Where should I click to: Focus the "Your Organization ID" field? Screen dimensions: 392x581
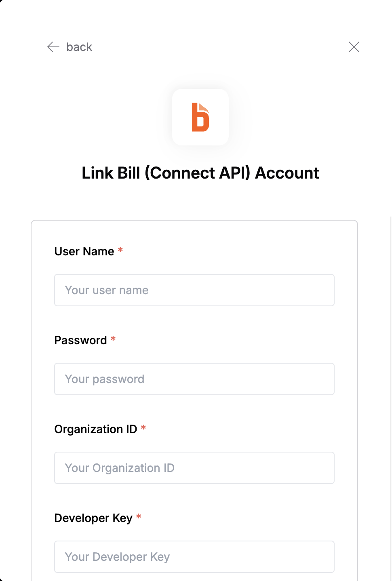click(x=194, y=468)
